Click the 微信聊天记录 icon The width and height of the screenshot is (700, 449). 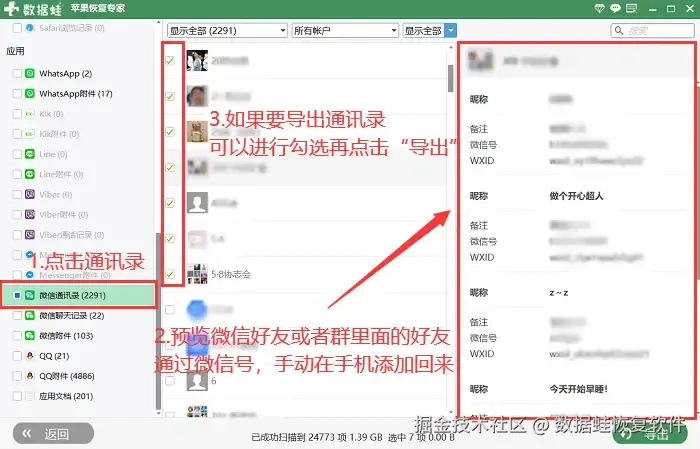29,315
